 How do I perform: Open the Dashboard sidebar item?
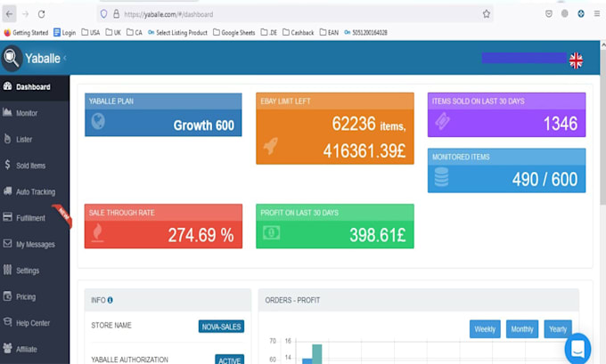click(35, 87)
